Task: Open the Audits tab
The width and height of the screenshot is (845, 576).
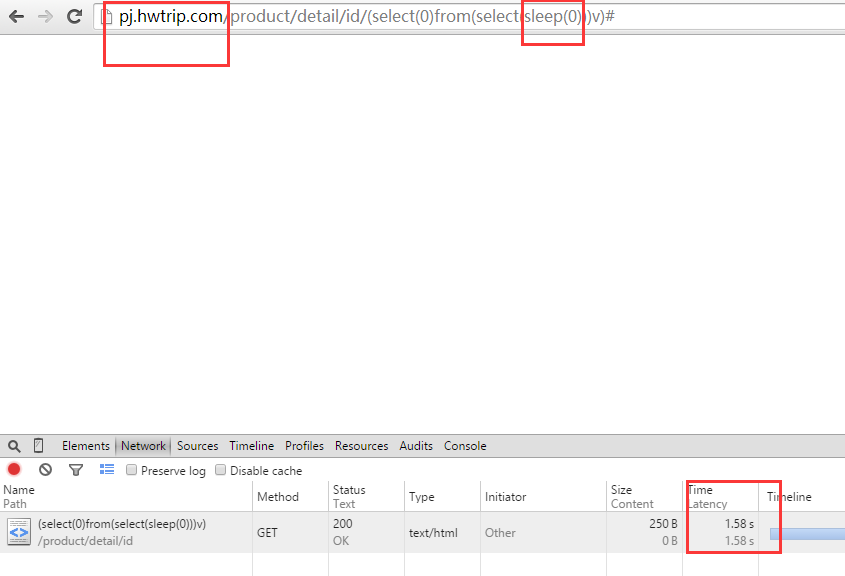Action: [x=416, y=446]
